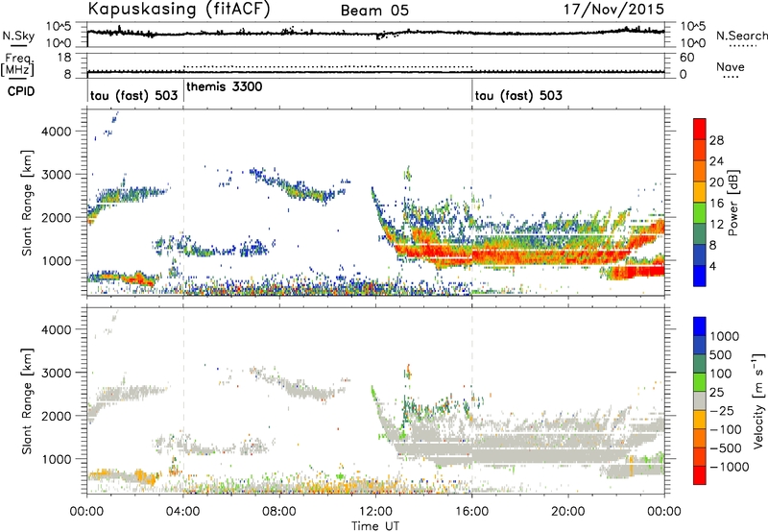Click the 20:00 time axis tick label
The image size is (768, 532).
(x=568, y=511)
